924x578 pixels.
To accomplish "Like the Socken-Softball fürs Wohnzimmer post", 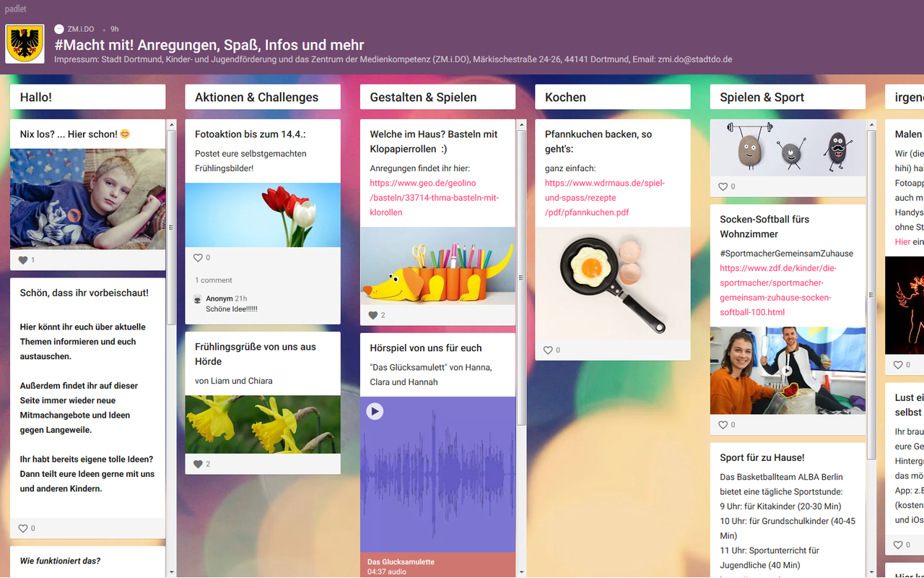I will [723, 426].
